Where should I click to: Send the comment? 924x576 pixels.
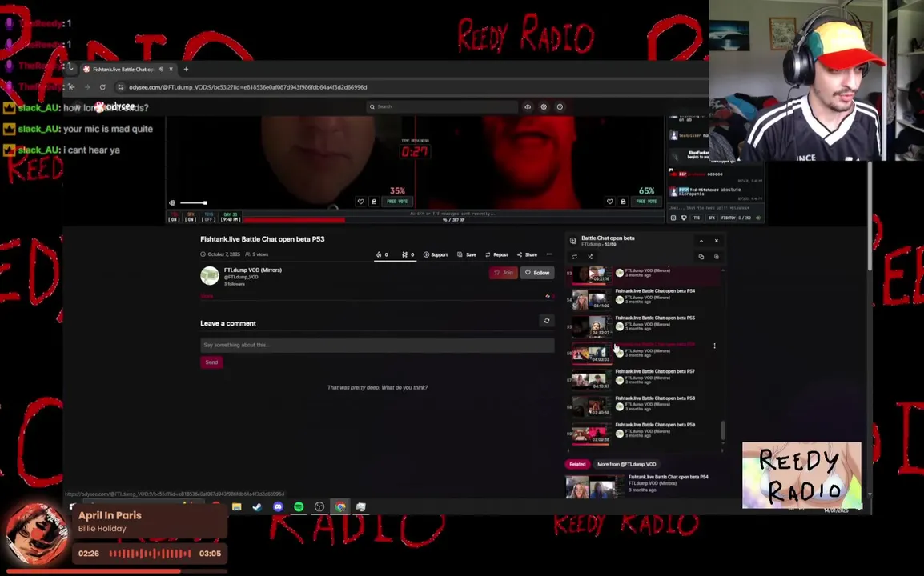tap(211, 362)
